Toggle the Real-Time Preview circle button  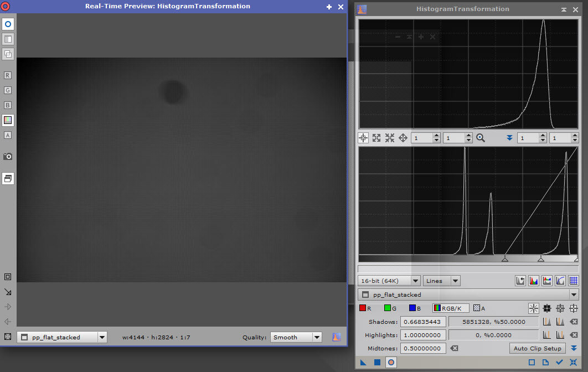(391, 363)
